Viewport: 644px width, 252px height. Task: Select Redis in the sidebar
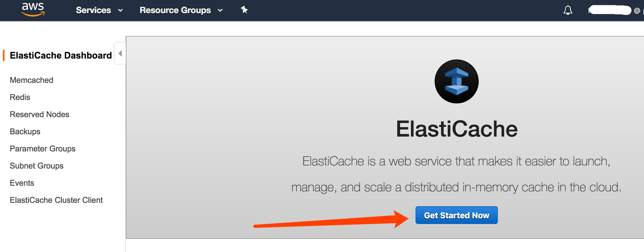click(20, 97)
